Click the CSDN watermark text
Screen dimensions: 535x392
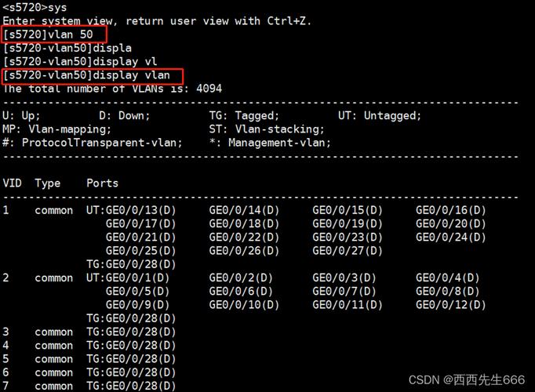(466, 379)
